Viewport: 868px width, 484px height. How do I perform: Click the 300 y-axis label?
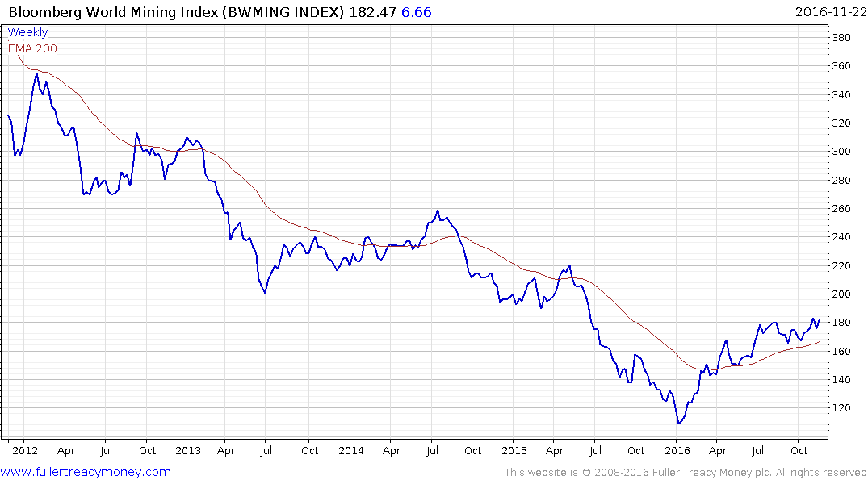841,152
